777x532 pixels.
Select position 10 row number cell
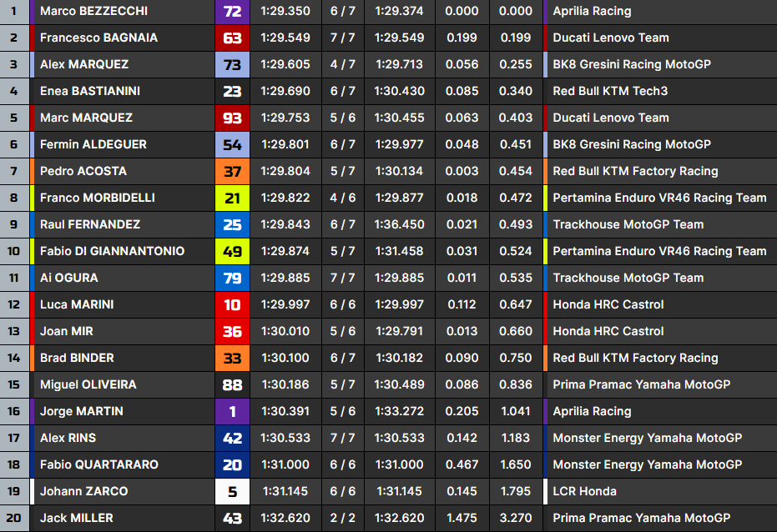pos(13,252)
